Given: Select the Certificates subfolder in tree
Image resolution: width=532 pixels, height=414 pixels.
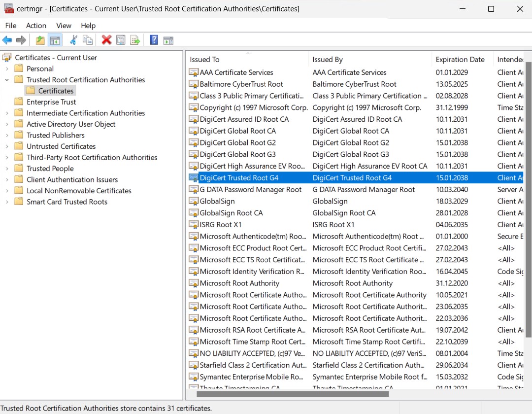Looking at the screenshot, I should click(x=56, y=91).
